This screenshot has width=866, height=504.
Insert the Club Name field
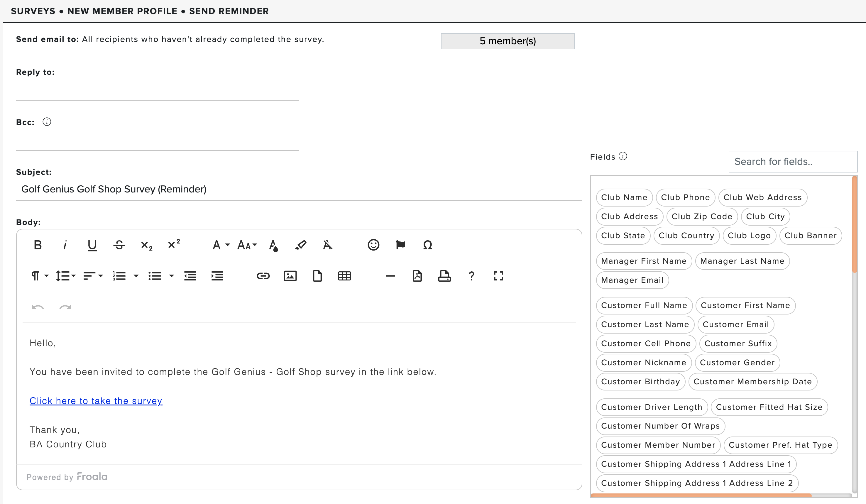tap(624, 197)
